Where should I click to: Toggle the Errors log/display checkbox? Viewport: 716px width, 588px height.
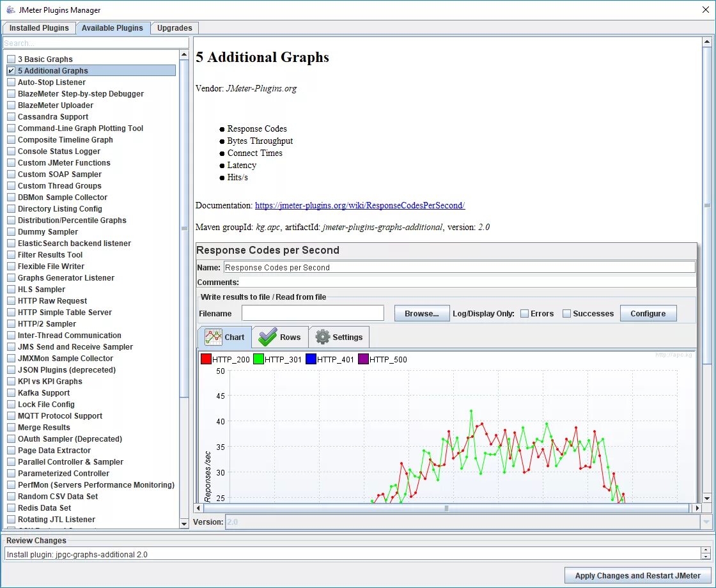tap(525, 314)
